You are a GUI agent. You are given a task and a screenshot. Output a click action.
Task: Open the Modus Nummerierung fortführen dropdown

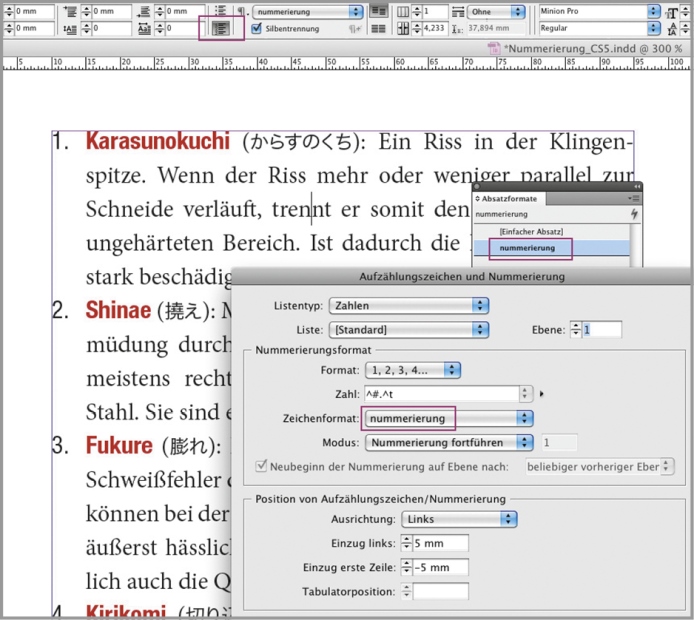pos(449,443)
